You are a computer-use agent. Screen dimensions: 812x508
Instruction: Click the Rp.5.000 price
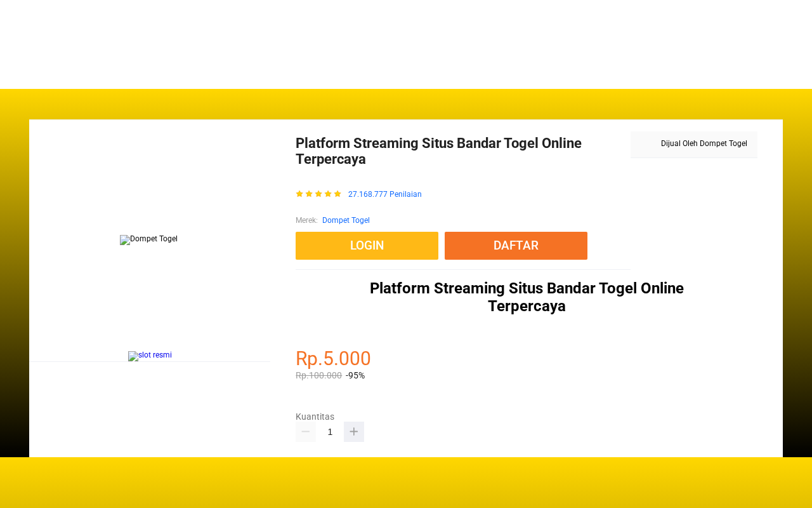[x=333, y=359]
